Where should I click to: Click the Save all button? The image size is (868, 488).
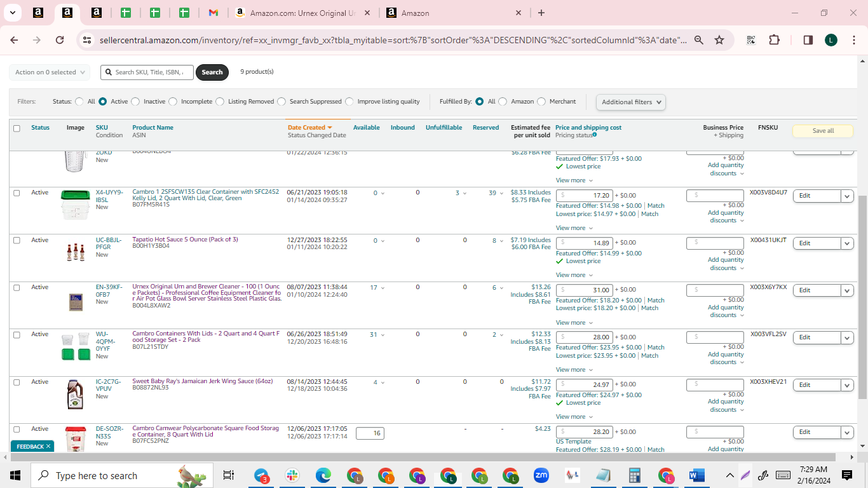(823, 131)
